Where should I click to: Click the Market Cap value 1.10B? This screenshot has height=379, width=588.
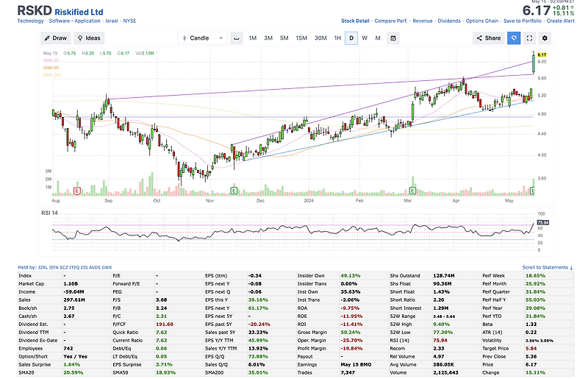tap(71, 283)
